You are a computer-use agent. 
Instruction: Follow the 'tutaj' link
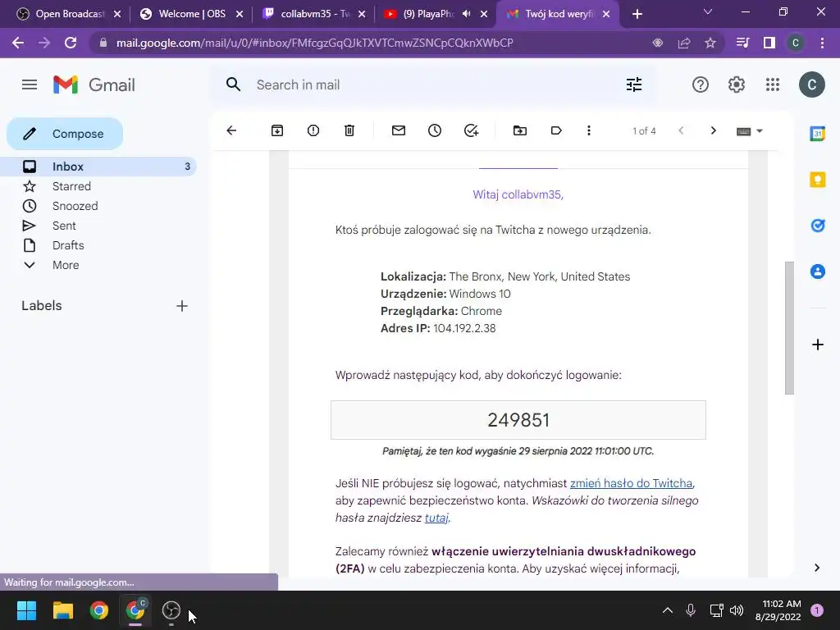[436, 518]
